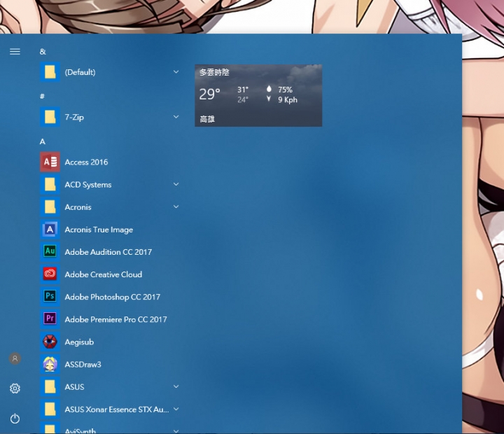The height and width of the screenshot is (434, 504).
Task: Launch Adobe Premiere Pro icon (Pr)
Action: click(50, 319)
